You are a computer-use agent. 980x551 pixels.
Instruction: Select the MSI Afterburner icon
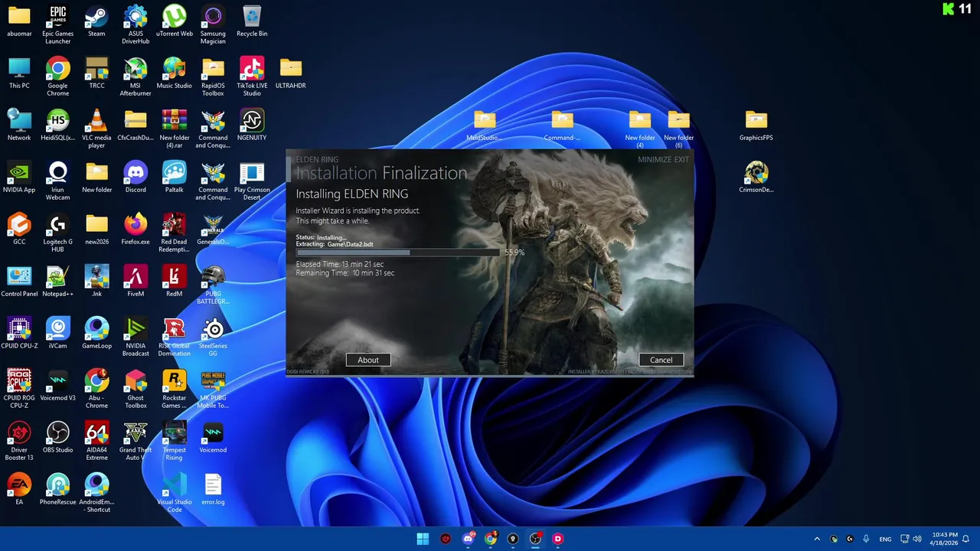pos(136,77)
